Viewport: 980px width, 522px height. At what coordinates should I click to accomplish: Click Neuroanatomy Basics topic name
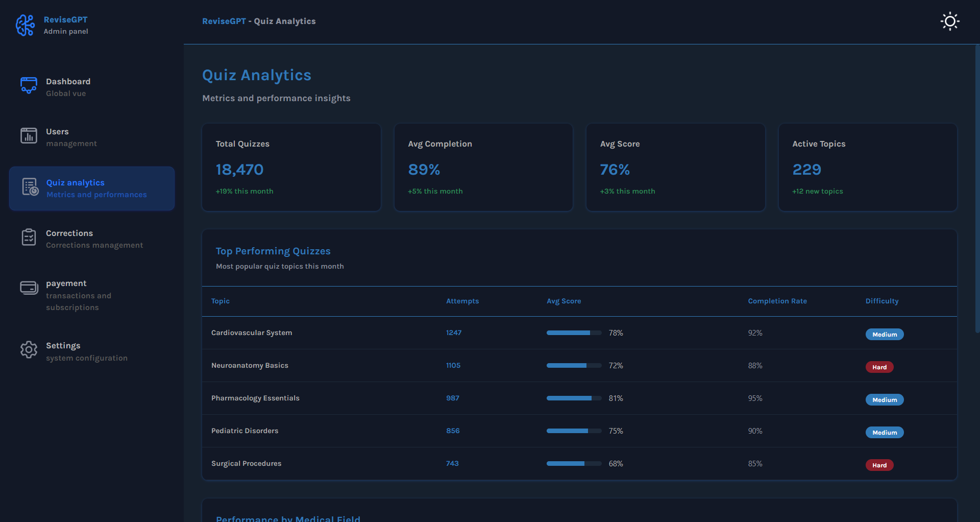pyautogui.click(x=250, y=366)
